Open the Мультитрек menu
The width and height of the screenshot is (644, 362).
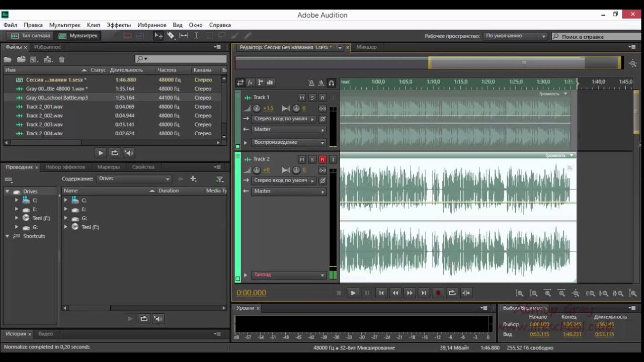(64, 25)
